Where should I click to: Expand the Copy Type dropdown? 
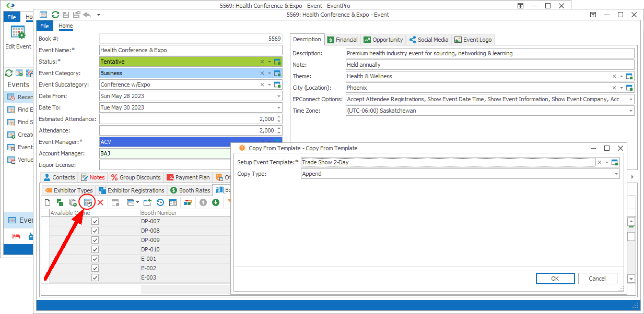tap(616, 174)
